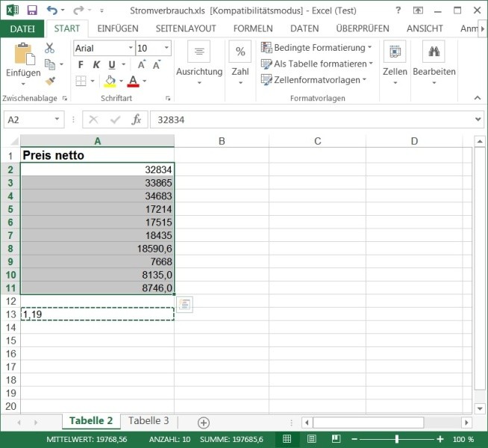Switch to Page Layout view in status bar
This screenshot has width=488, height=448.
(312, 439)
